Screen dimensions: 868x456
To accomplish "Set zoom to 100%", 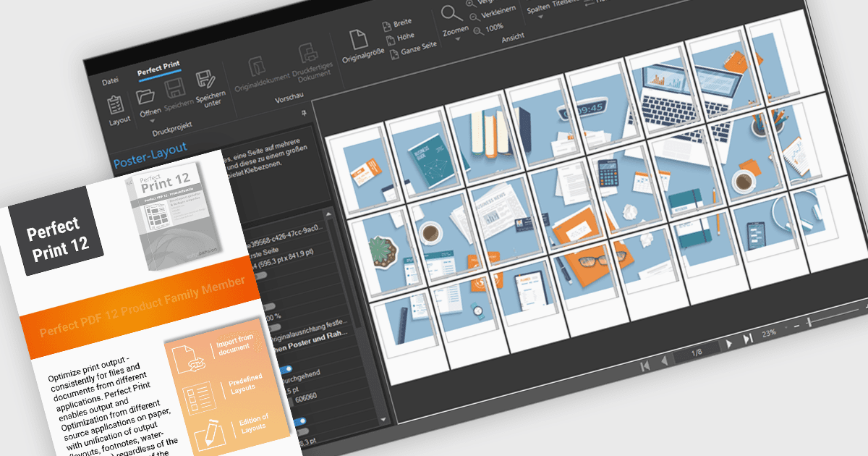I will pos(489,29).
